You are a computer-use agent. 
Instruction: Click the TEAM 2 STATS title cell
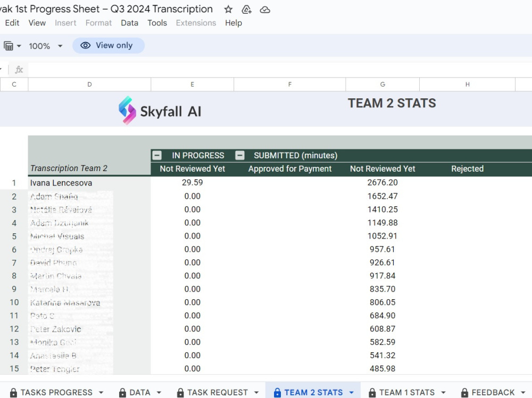tap(392, 104)
